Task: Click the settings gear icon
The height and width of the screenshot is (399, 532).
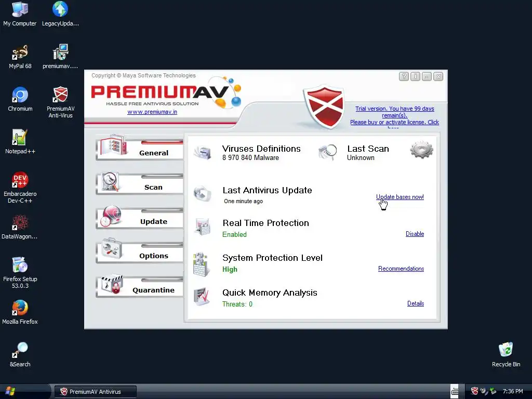Action: [x=421, y=150]
